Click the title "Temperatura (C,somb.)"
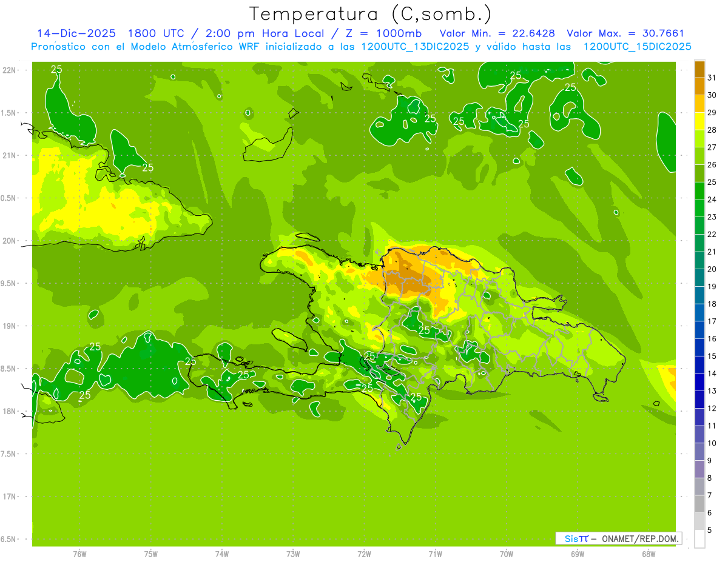The image size is (728, 562). pyautogui.click(x=370, y=14)
